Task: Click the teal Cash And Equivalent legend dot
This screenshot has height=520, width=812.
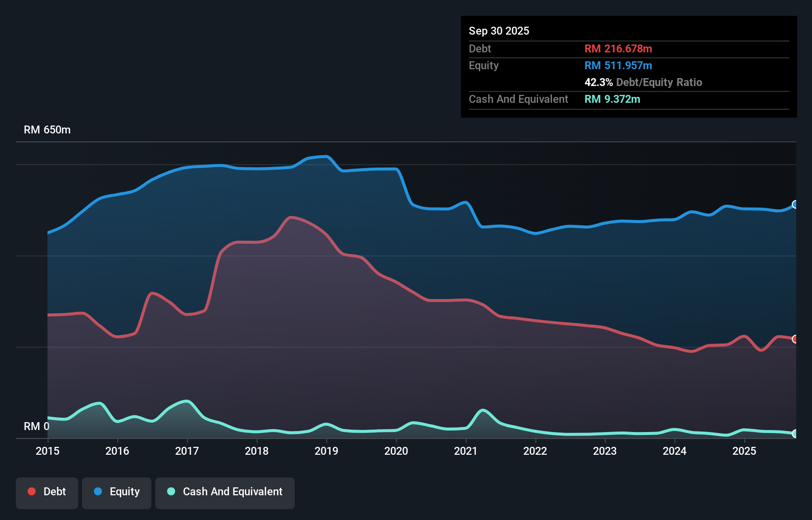Action: [x=170, y=491]
